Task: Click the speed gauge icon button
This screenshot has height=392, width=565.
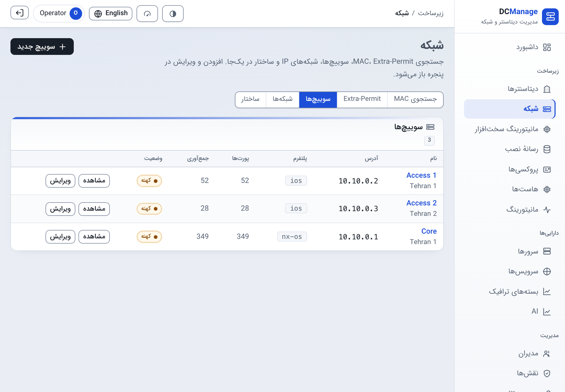Action: (x=147, y=14)
